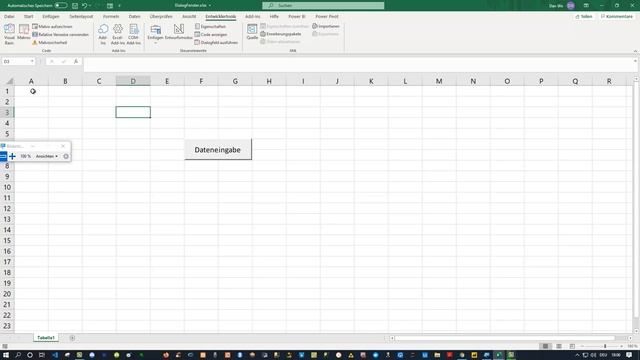The width and height of the screenshot is (640, 360).
Task: Click the horizontal scrollbar track
Action: click(x=504, y=338)
